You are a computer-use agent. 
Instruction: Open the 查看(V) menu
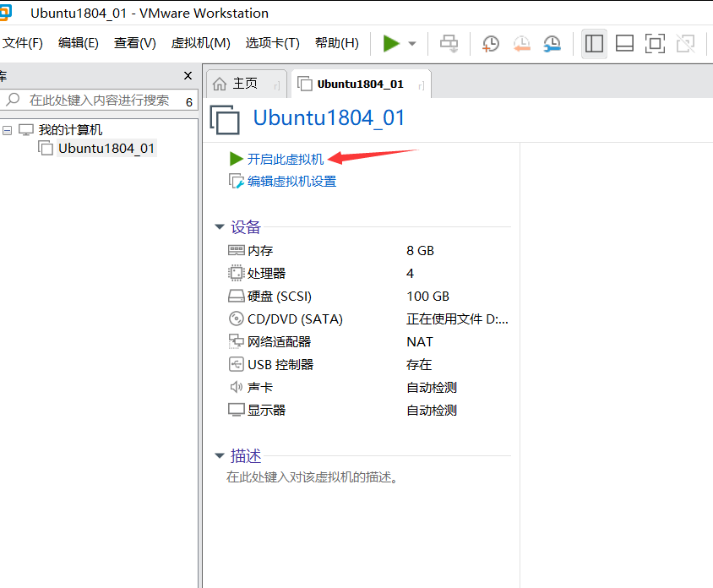click(134, 43)
